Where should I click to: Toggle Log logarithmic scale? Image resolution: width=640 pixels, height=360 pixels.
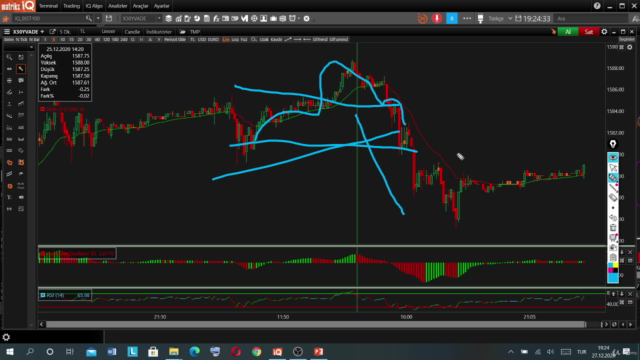click(x=235, y=40)
